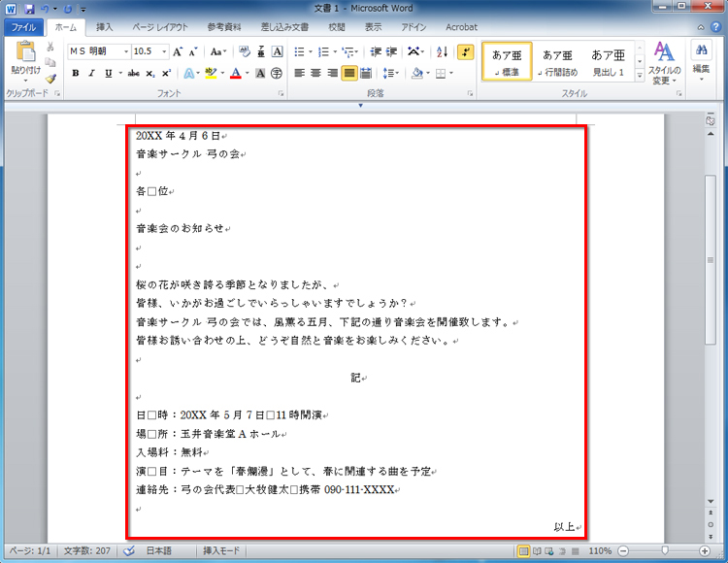Image resolution: width=728 pixels, height=563 pixels.
Task: Open the font size 10.5 dropdown
Action: tap(164, 51)
